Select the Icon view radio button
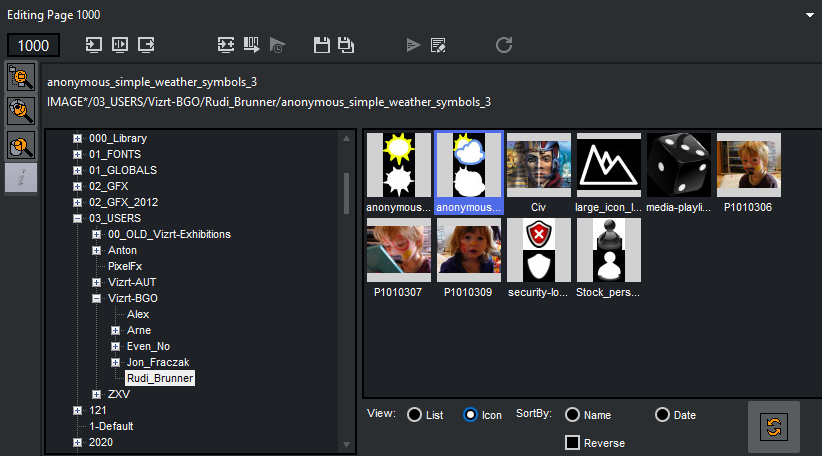The height and width of the screenshot is (456, 822). pos(471,415)
